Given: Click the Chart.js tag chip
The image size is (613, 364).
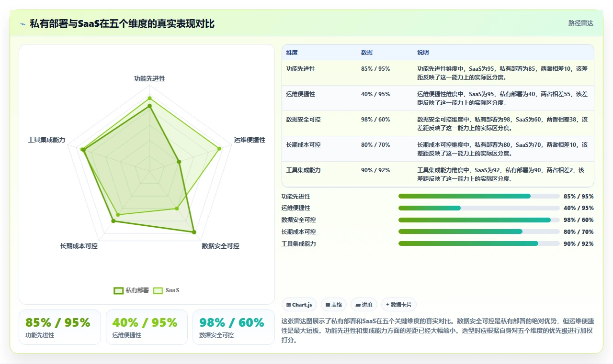Looking at the screenshot, I should click(299, 305).
